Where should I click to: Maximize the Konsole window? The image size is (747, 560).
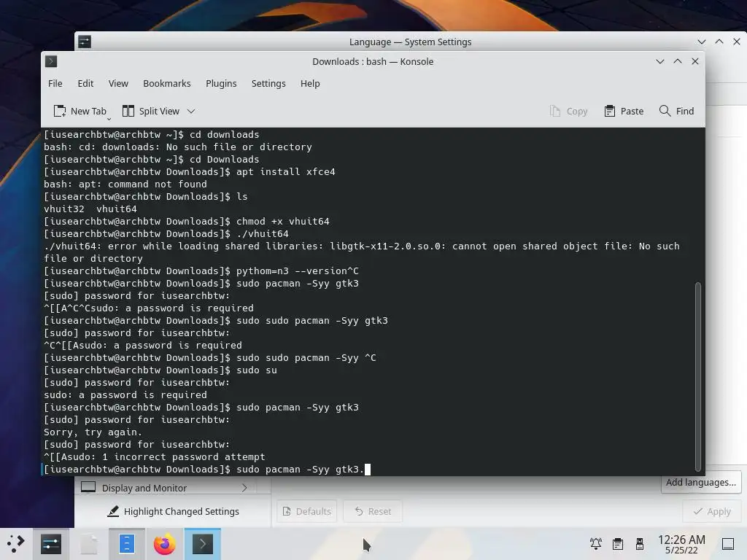[678, 61]
